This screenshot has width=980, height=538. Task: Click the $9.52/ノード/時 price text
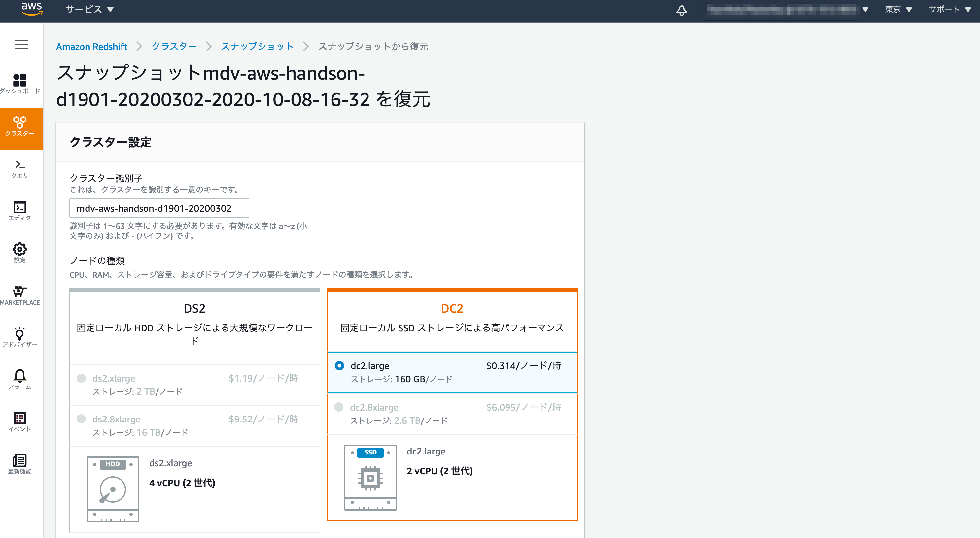[263, 419]
